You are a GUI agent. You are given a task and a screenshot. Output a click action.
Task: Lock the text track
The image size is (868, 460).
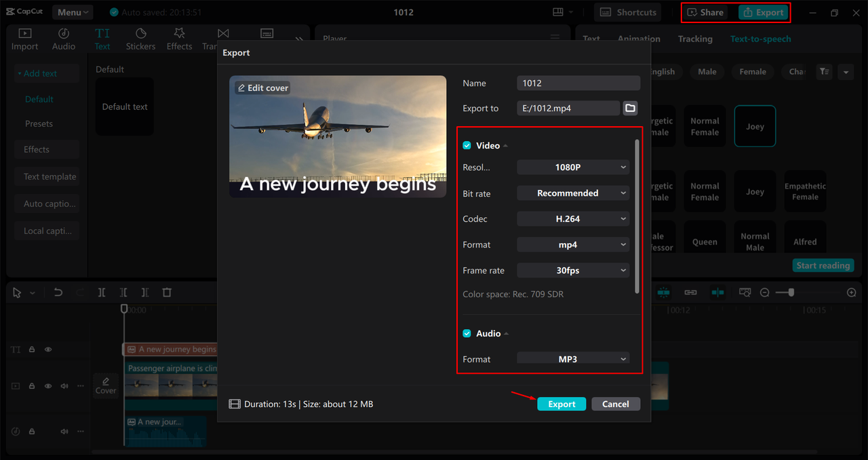tap(32, 349)
